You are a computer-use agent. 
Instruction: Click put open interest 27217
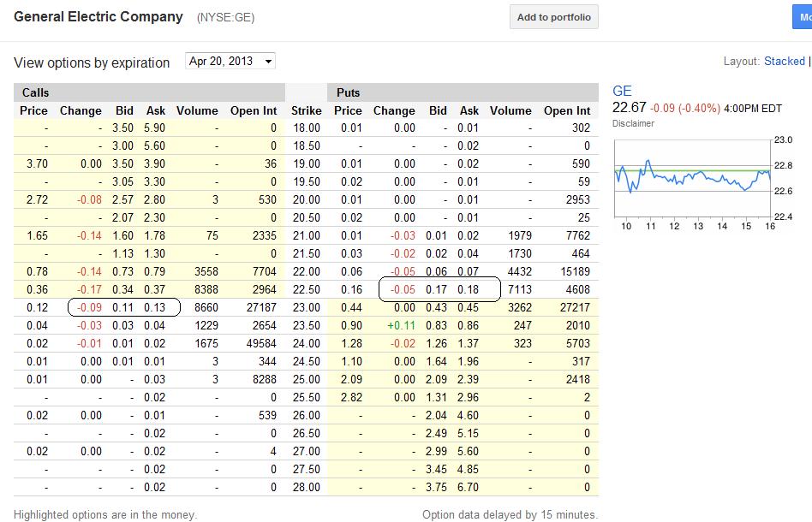pos(575,308)
